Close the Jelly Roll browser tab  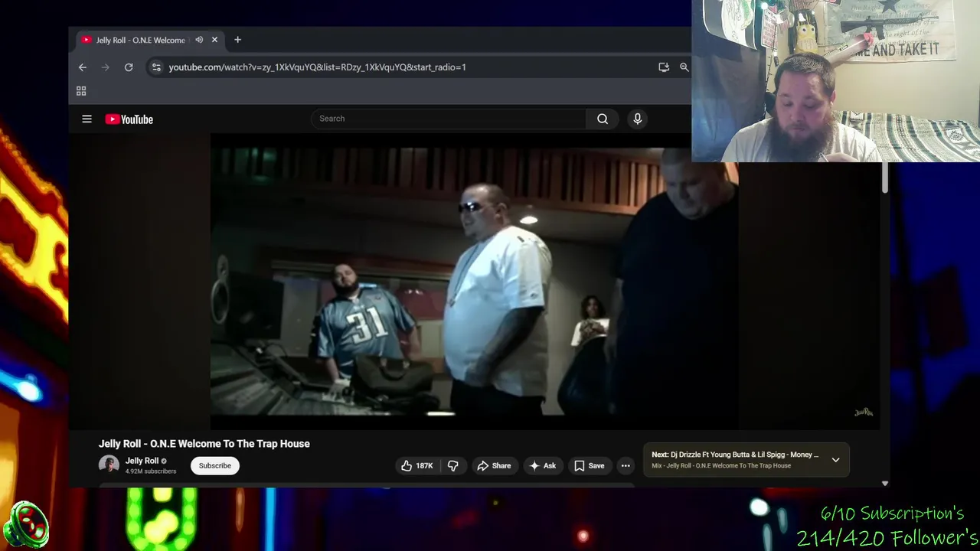(214, 40)
